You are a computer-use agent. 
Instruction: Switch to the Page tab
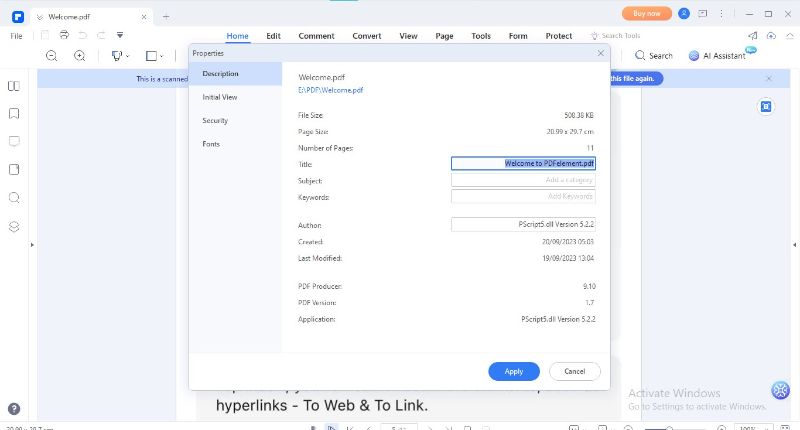444,36
